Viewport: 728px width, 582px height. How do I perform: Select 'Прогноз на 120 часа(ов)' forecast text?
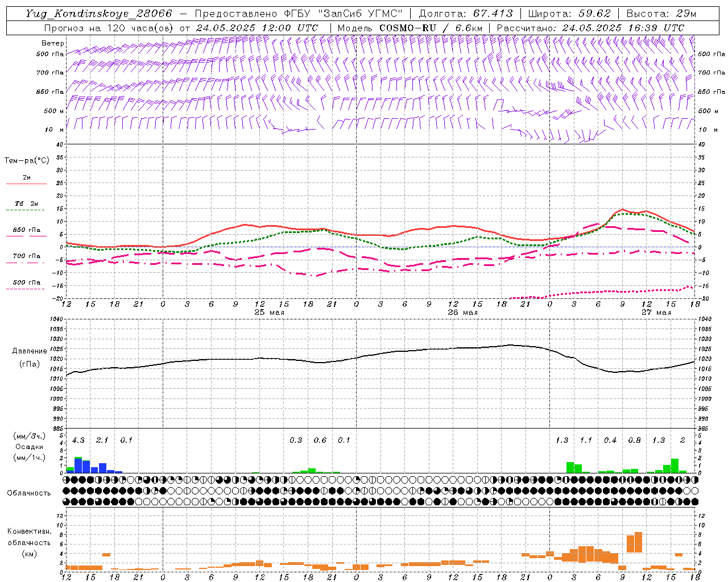pyautogui.click(x=109, y=28)
